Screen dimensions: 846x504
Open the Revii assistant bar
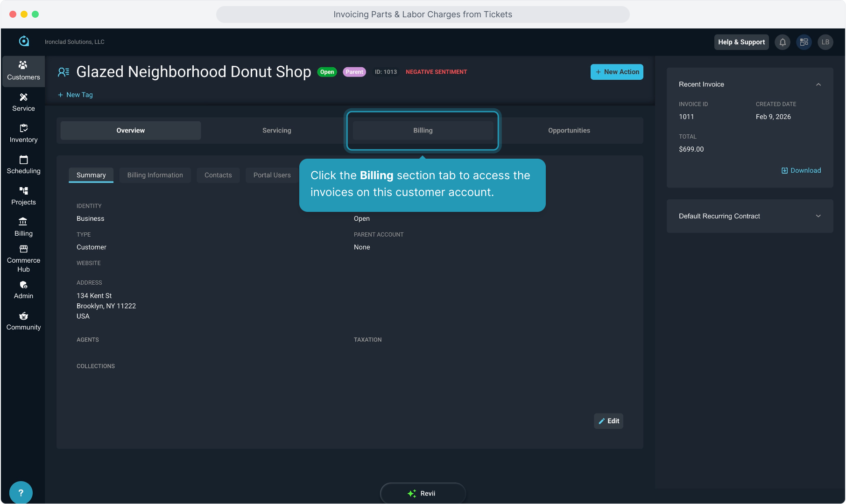423,493
